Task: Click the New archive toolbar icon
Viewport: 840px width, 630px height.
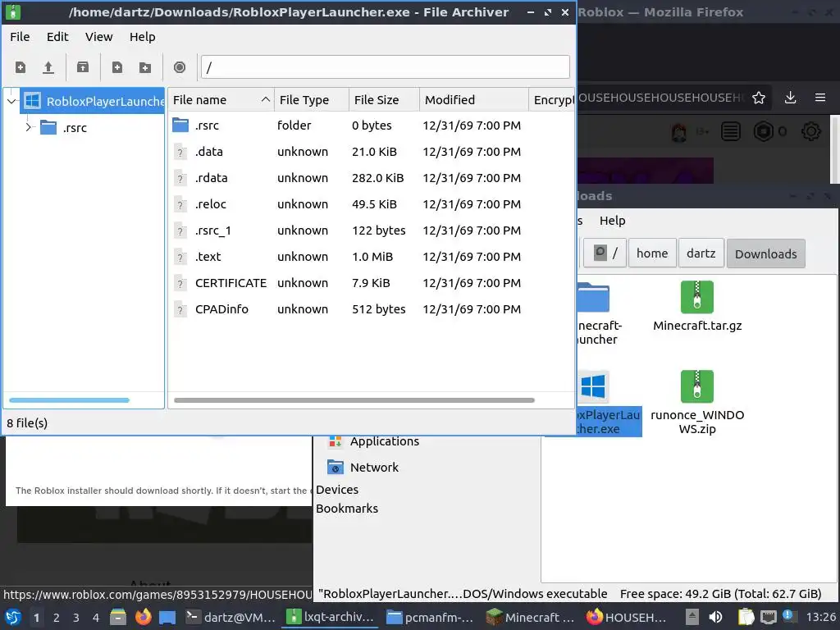Action: click(x=21, y=67)
